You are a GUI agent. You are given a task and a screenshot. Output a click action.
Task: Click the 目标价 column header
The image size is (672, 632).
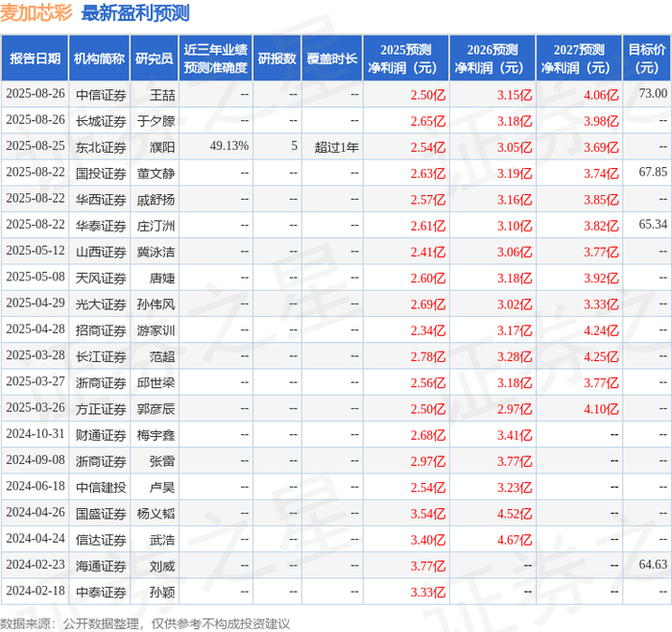[x=647, y=59]
